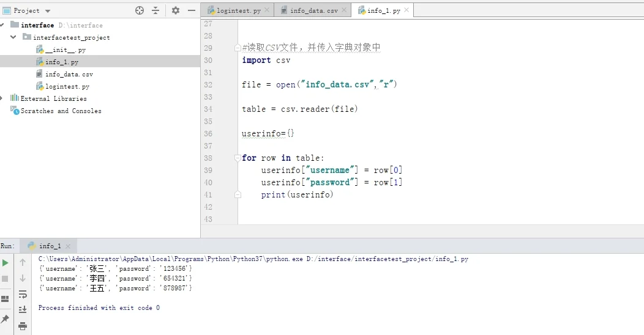Image resolution: width=644 pixels, height=335 pixels.
Task: Click the userinfo["username"] assignment line
Action: coord(332,170)
